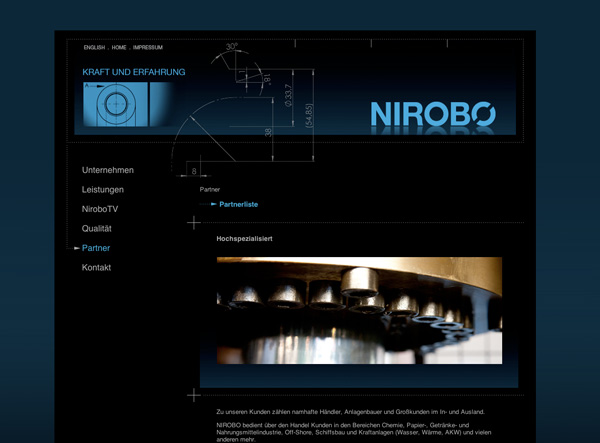This screenshot has height=443, width=600.
Task: Select Leistungen in the side navigation
Action: (x=103, y=190)
